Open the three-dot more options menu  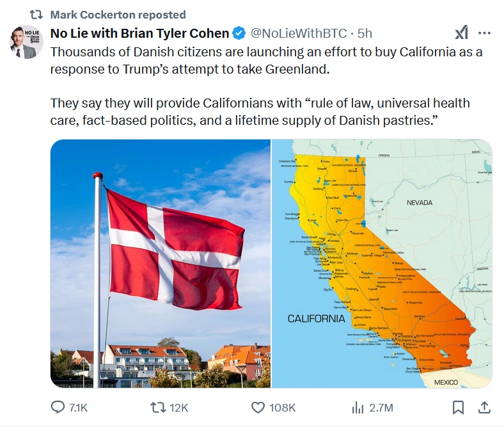point(484,33)
